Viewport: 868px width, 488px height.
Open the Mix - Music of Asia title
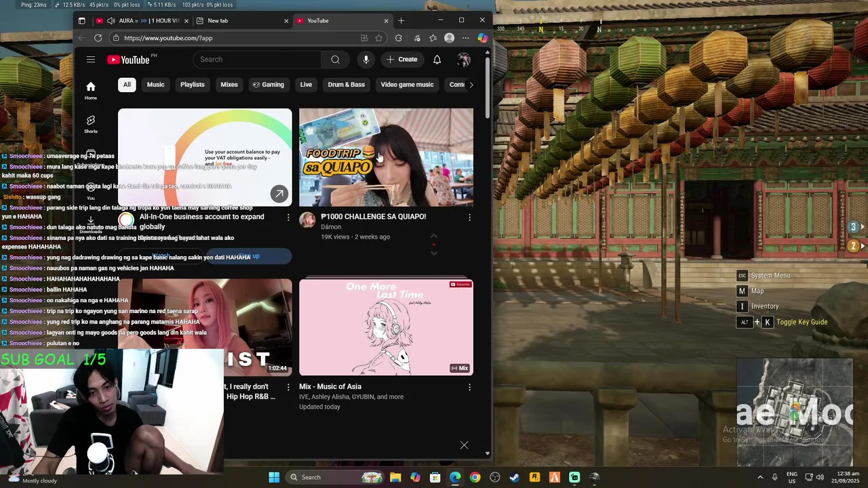(x=330, y=386)
